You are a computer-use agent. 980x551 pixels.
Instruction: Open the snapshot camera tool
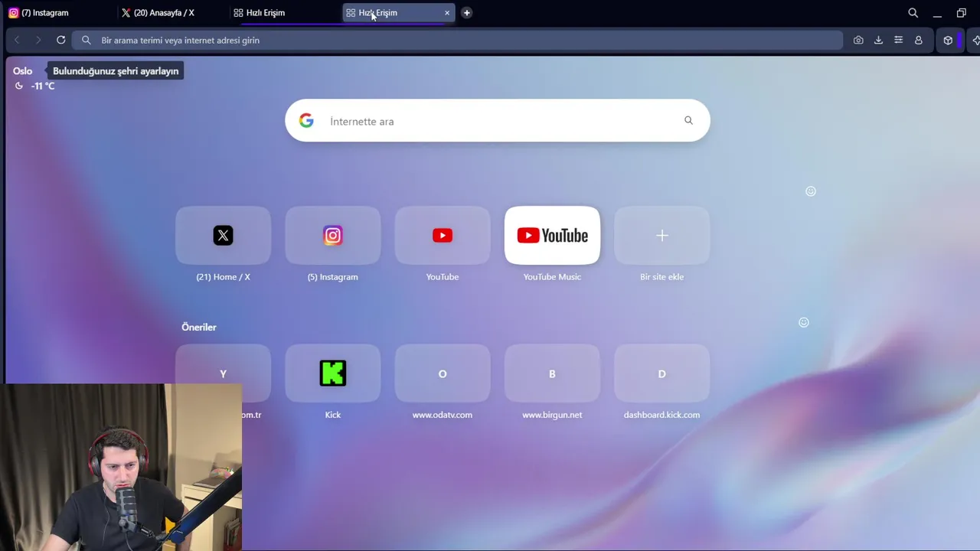pyautogui.click(x=858, y=40)
